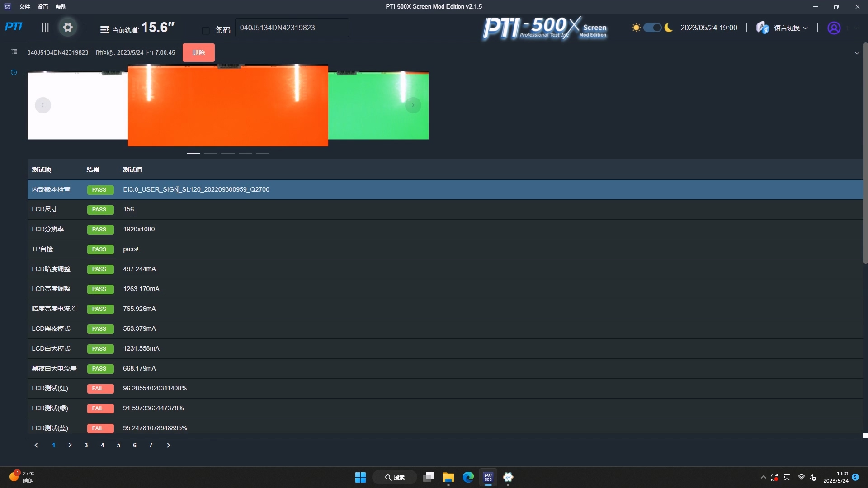
Task: Select the second carousel indicator dash
Action: (211, 153)
